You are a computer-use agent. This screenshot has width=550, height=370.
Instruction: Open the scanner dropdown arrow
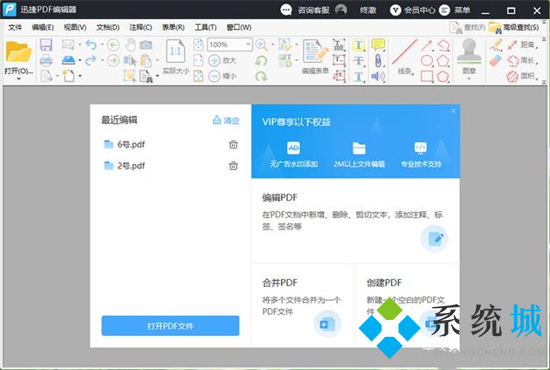(x=80, y=60)
